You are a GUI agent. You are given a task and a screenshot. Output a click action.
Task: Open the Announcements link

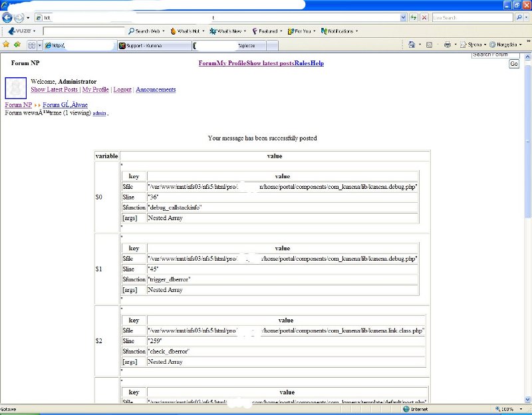[x=156, y=90]
